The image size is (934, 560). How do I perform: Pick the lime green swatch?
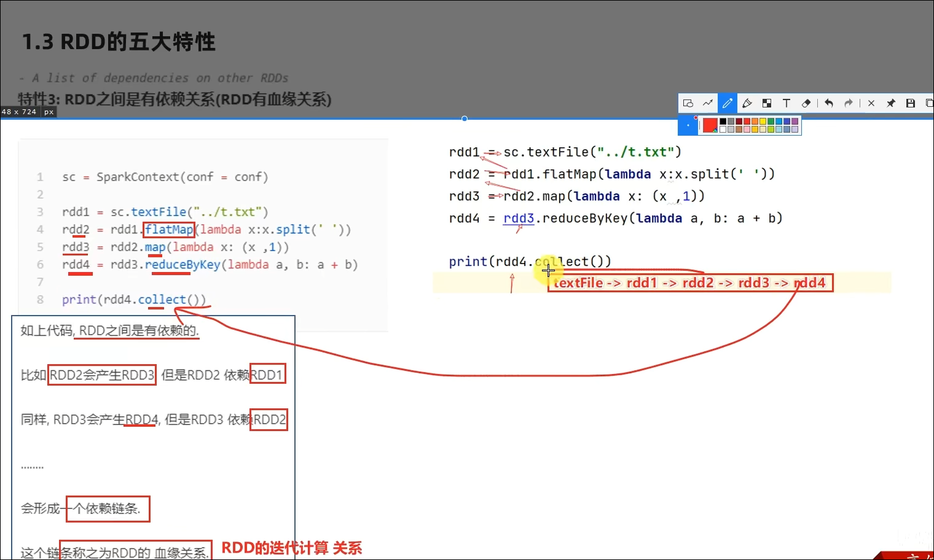pyautogui.click(x=771, y=130)
